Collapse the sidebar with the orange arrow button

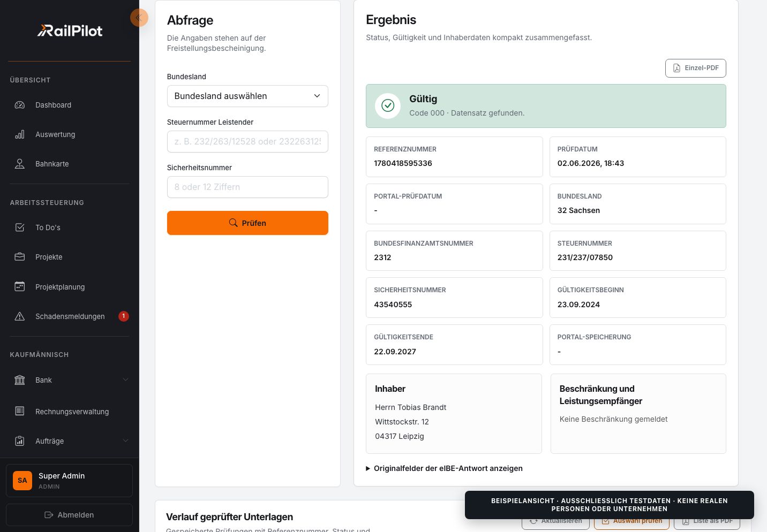[x=139, y=18]
